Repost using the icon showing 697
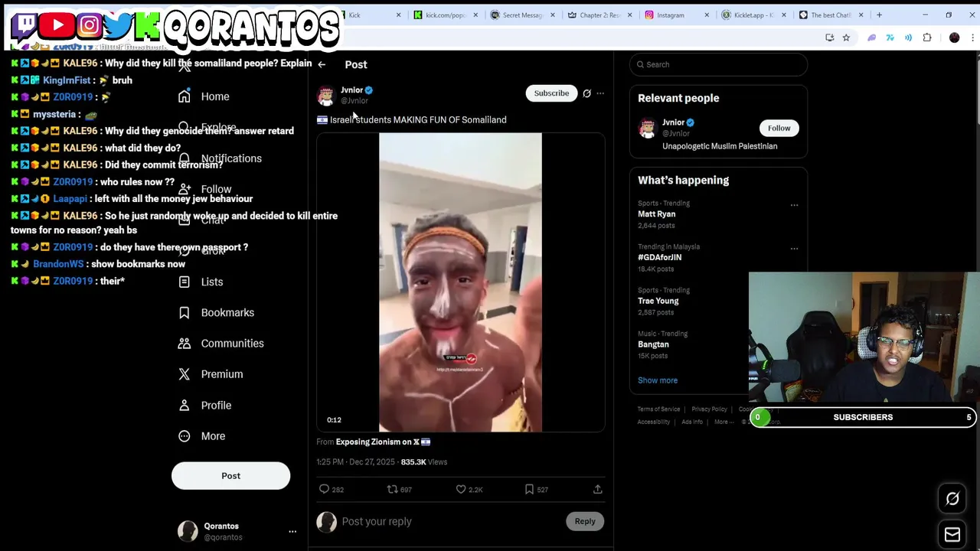 [399, 489]
